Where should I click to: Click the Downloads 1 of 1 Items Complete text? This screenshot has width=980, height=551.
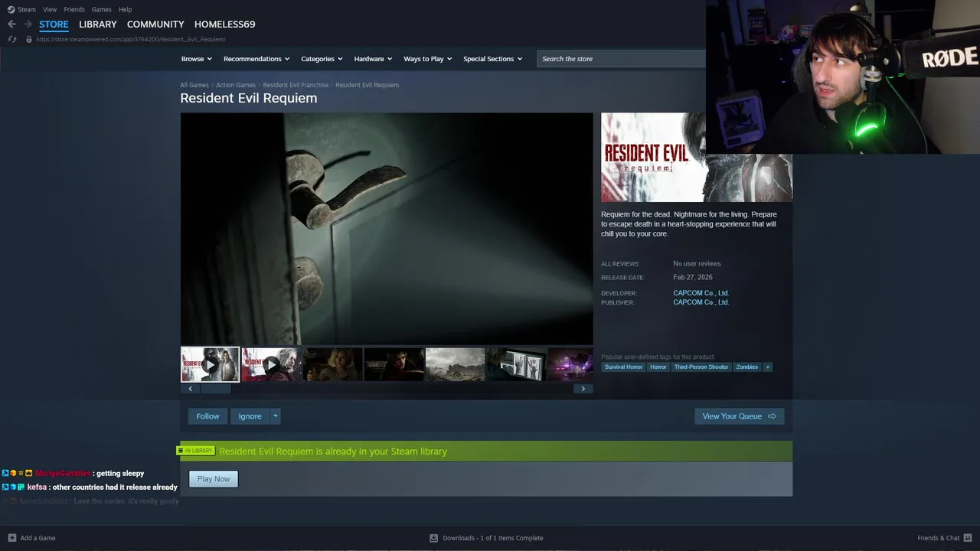tap(493, 538)
